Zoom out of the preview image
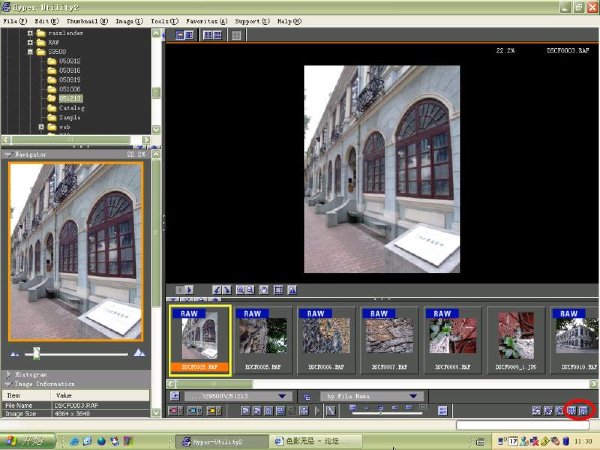The image size is (600, 450). pos(249,290)
